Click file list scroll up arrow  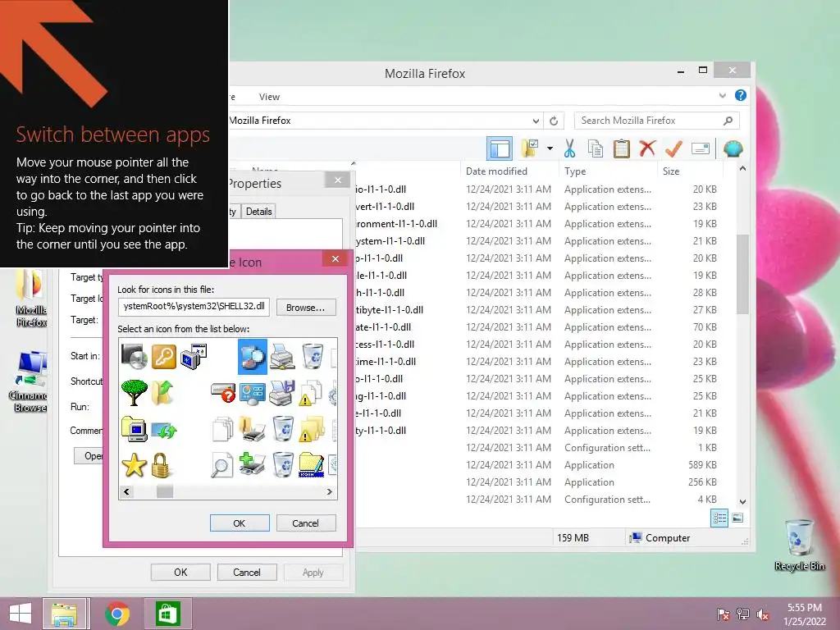pos(742,169)
